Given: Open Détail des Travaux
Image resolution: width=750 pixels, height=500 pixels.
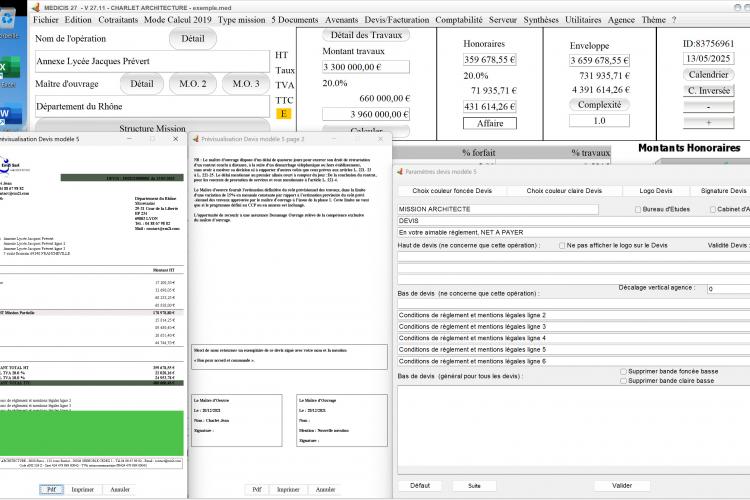Looking at the screenshot, I should pos(366,35).
